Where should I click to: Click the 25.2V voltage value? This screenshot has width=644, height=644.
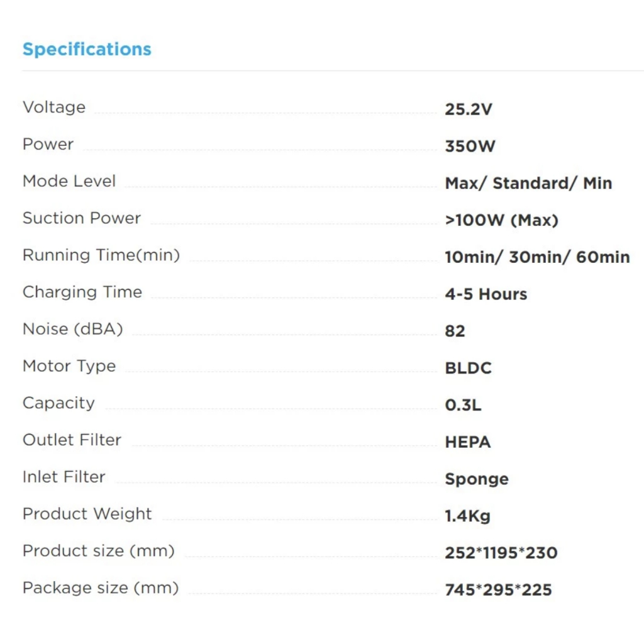(x=469, y=109)
